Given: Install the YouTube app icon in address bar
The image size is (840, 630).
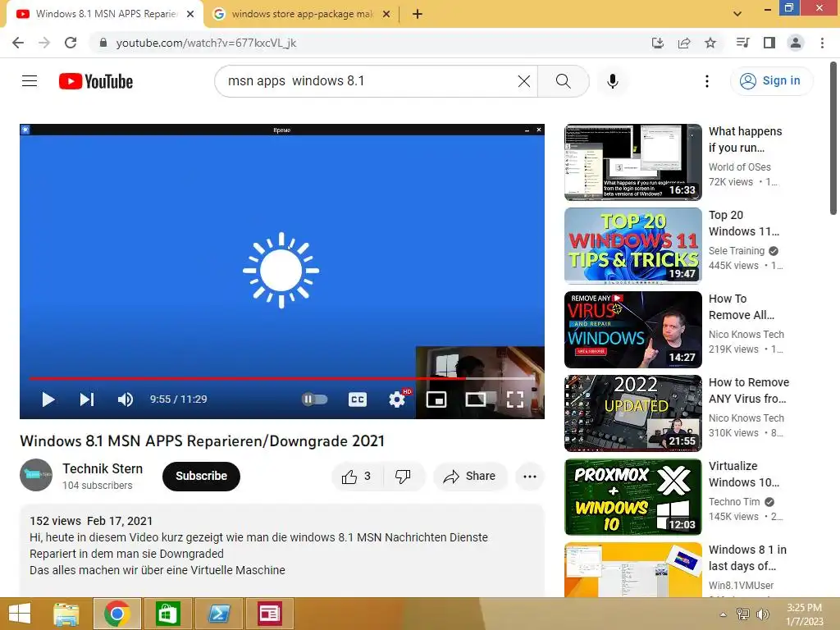Looking at the screenshot, I should click(x=657, y=43).
